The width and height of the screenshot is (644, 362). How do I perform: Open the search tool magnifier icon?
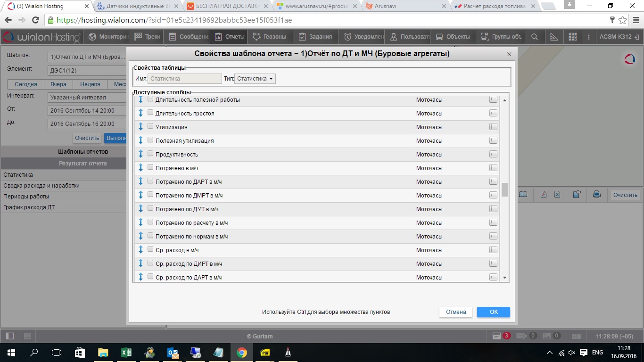[x=534, y=37]
